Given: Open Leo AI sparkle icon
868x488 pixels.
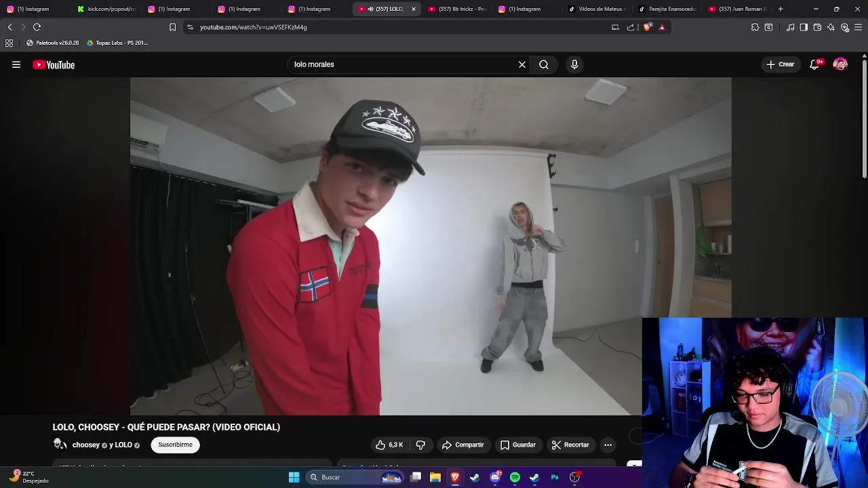Looking at the screenshot, I should pos(831,27).
